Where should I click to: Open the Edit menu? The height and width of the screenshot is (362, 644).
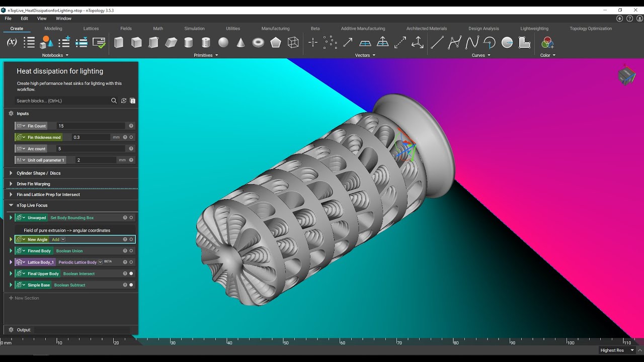point(24,19)
